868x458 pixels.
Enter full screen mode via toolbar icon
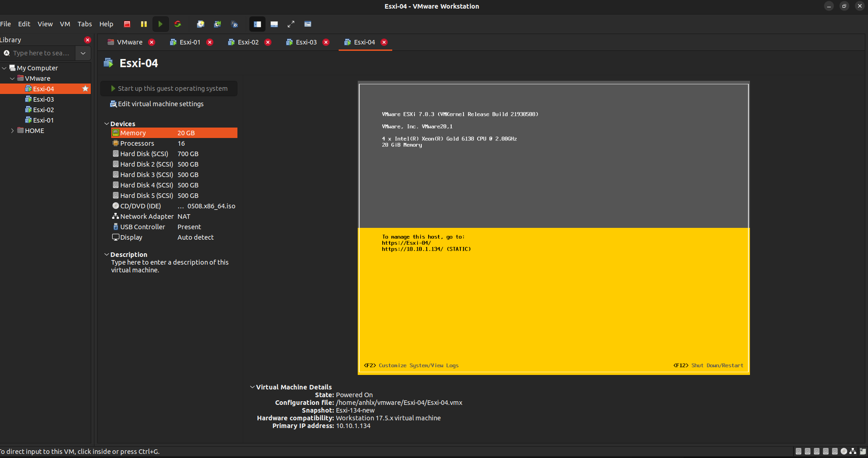(291, 24)
